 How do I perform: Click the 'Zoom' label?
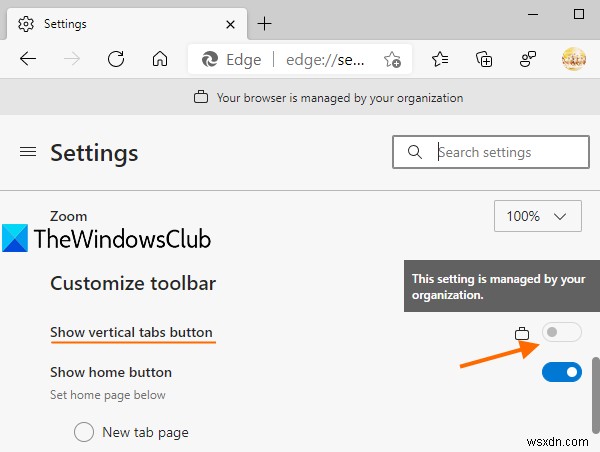coord(68,216)
